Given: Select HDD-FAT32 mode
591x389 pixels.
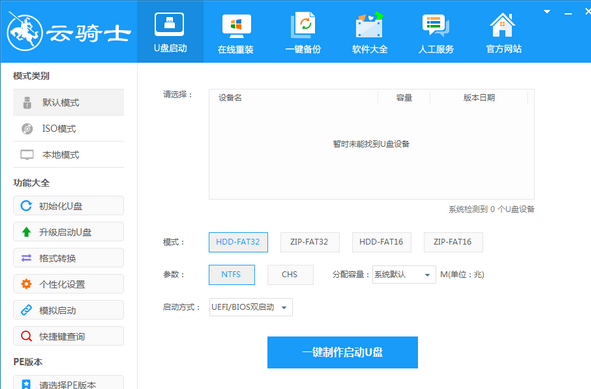Looking at the screenshot, I should 238,242.
